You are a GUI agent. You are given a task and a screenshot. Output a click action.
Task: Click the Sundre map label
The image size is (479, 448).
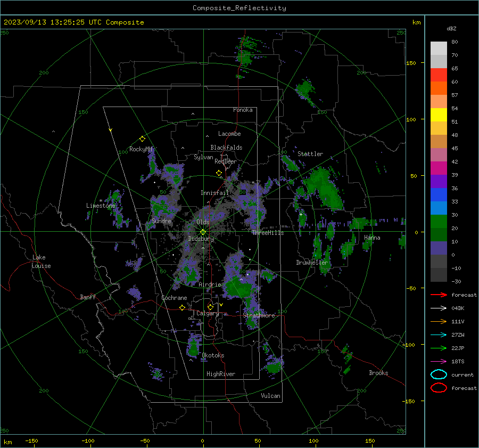[x=162, y=221]
